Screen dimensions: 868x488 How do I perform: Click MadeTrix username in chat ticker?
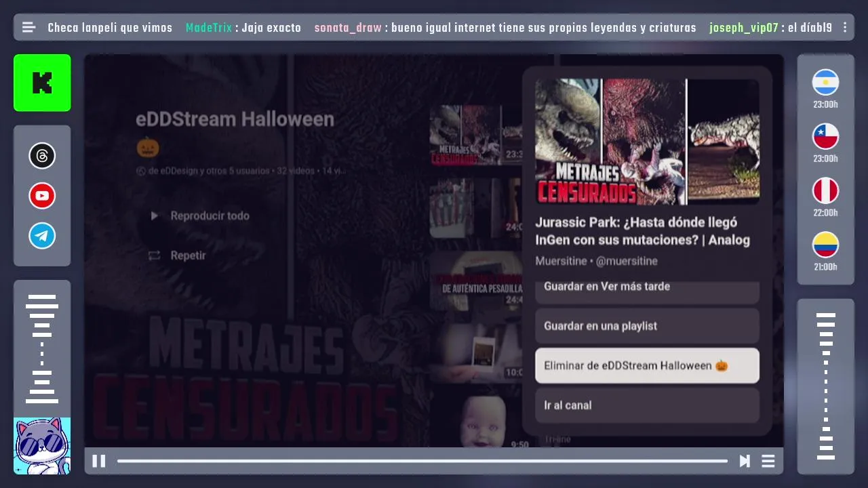pos(209,28)
